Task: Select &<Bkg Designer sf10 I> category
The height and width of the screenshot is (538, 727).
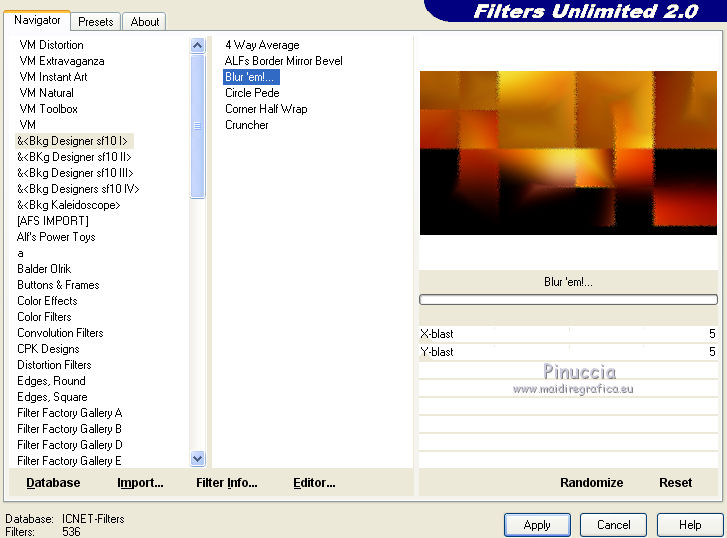Action: click(73, 141)
